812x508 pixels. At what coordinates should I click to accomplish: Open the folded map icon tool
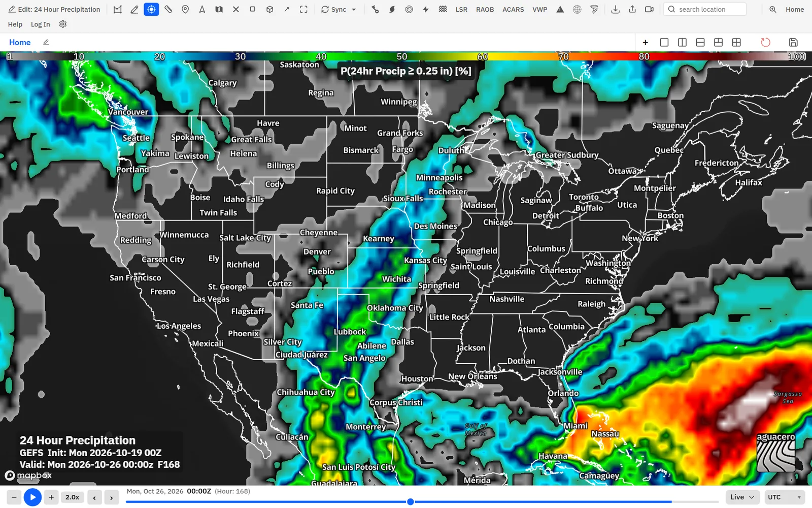click(219, 9)
